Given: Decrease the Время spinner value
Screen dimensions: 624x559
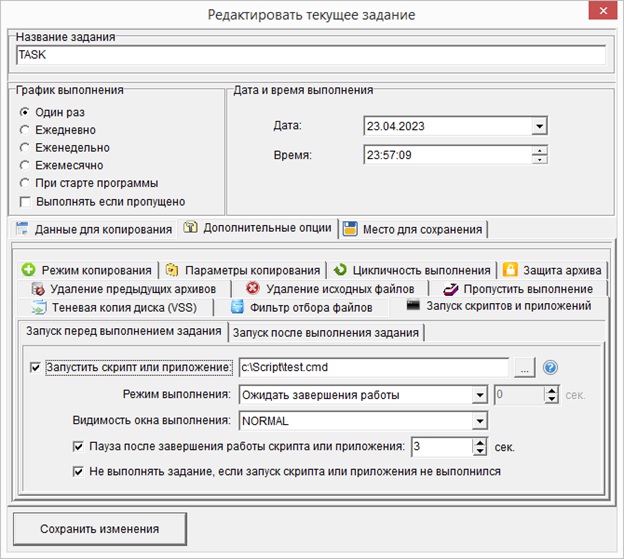Looking at the screenshot, I should (540, 159).
